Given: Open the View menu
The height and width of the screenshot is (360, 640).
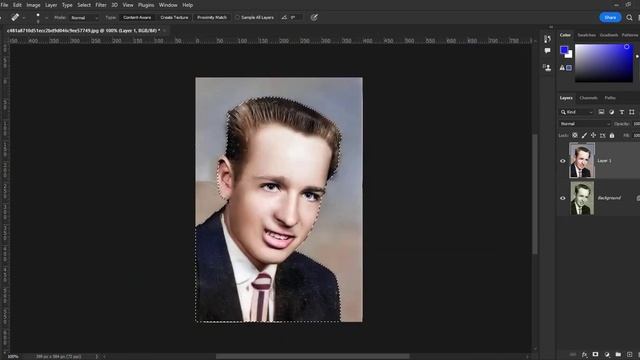Looking at the screenshot, I should pos(128,5).
